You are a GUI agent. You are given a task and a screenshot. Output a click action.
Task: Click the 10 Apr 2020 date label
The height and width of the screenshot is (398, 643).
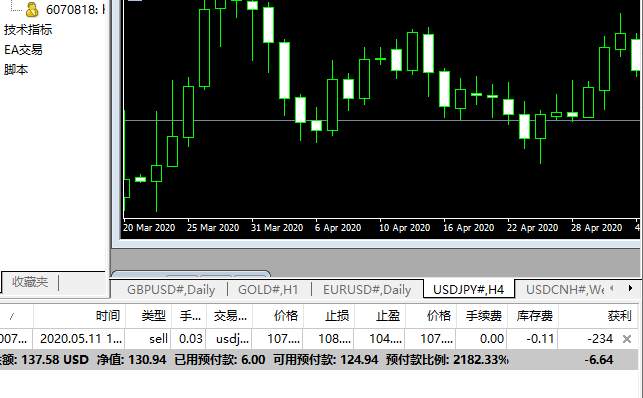(x=405, y=227)
